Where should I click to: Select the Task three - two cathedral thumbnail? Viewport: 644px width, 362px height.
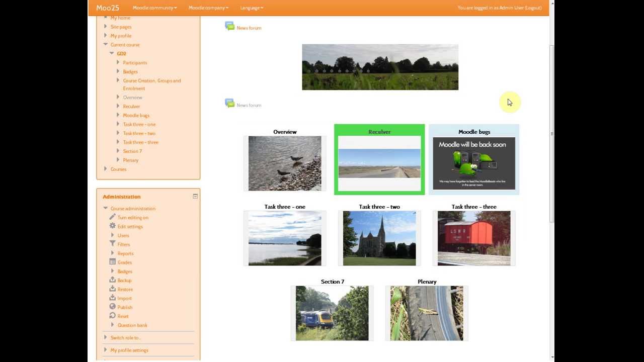tap(379, 238)
